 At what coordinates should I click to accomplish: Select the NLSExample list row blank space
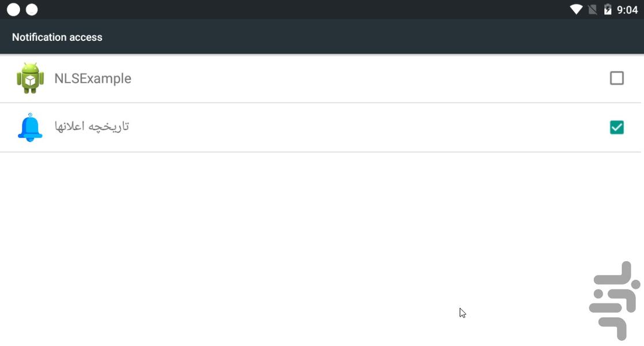tap(346, 78)
